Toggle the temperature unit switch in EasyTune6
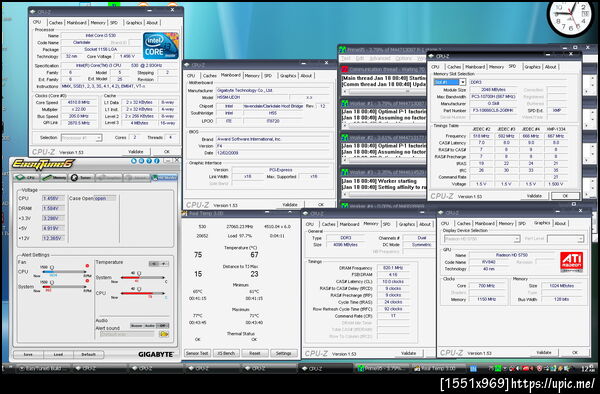The height and width of the screenshot is (394, 600). coord(159,264)
